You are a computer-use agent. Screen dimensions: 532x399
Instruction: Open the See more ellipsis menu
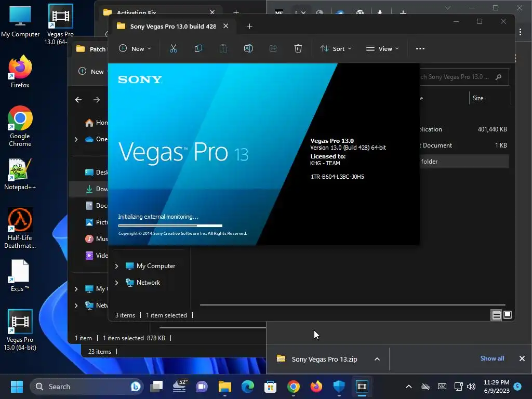(420, 48)
